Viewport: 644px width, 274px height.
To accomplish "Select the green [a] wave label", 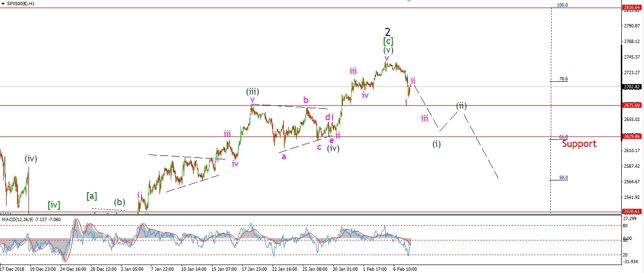I will point(92,196).
